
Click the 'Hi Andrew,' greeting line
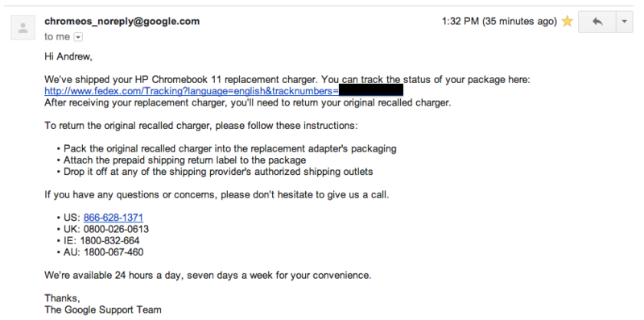(x=68, y=56)
